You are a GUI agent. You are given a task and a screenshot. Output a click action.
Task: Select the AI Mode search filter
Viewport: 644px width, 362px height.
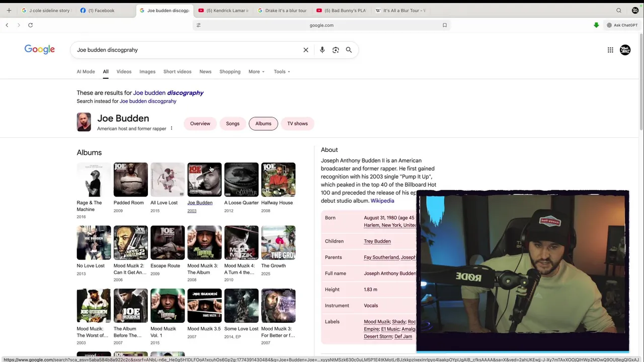click(x=86, y=71)
